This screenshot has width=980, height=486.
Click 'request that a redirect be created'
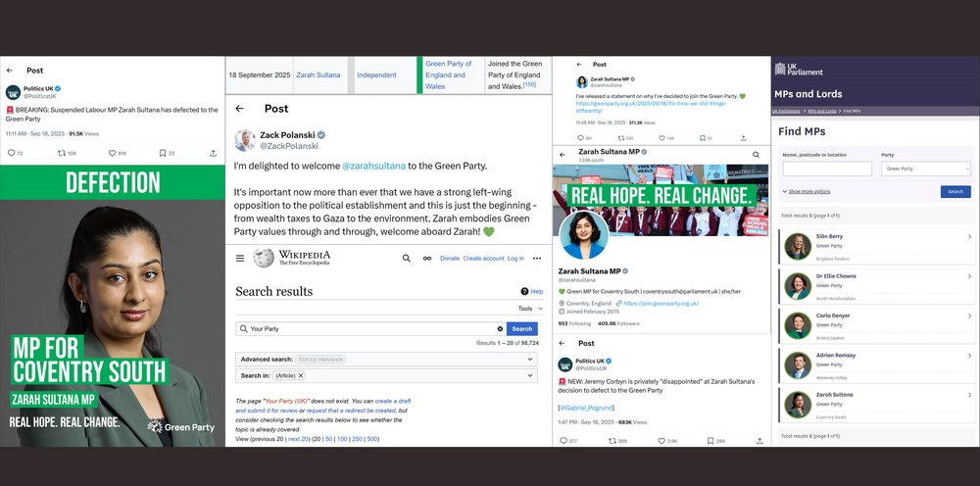351,411
